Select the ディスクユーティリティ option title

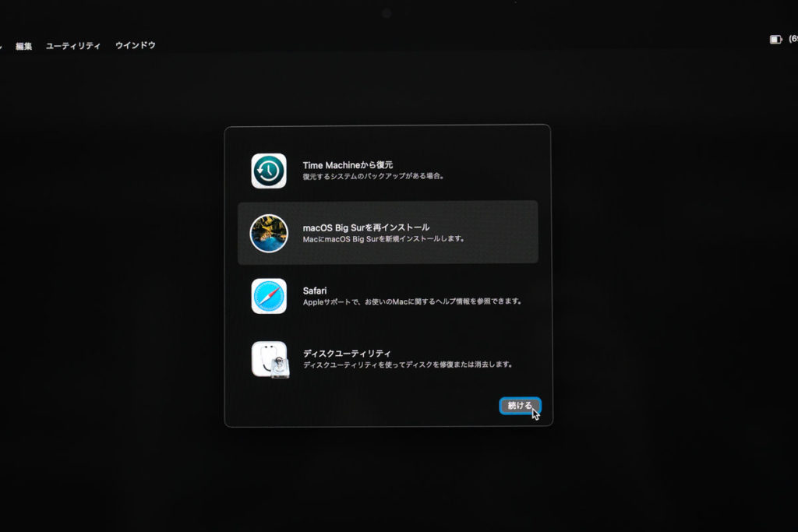[x=347, y=353]
